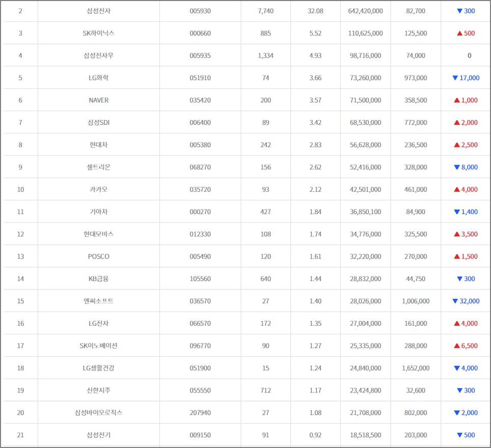Click the 현대모비스 stock name
The width and height of the screenshot is (491, 448).
(98, 234)
